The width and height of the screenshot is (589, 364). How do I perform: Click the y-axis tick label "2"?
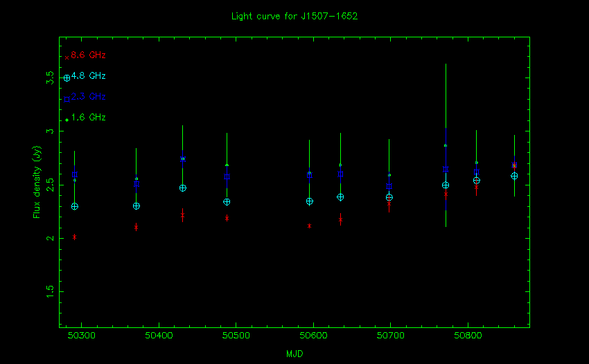click(x=50, y=238)
